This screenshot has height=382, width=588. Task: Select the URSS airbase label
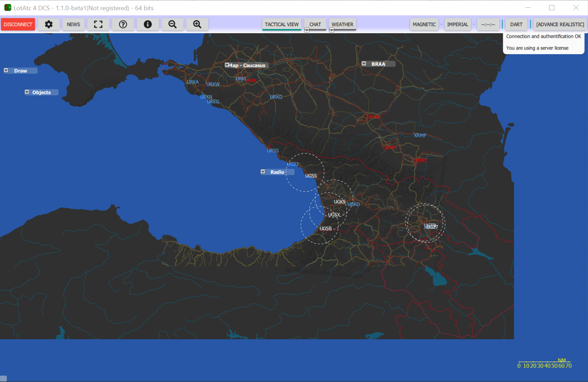tap(273, 151)
